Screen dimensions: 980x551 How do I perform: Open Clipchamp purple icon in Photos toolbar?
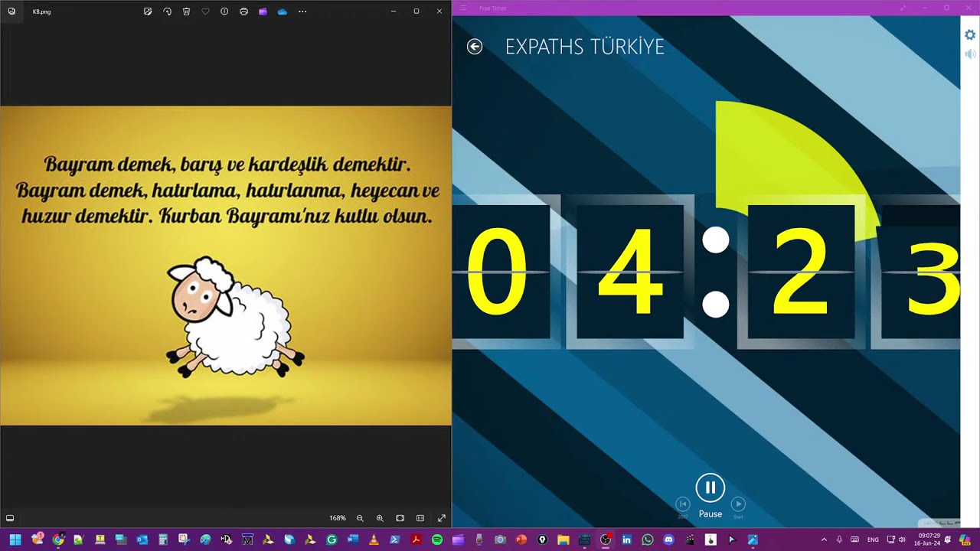click(x=263, y=11)
